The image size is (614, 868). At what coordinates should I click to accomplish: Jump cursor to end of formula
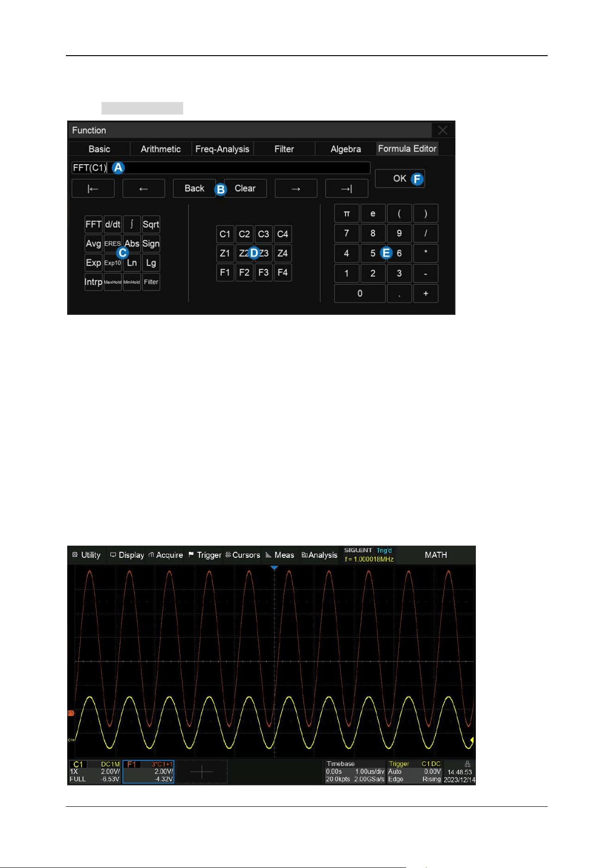347,188
